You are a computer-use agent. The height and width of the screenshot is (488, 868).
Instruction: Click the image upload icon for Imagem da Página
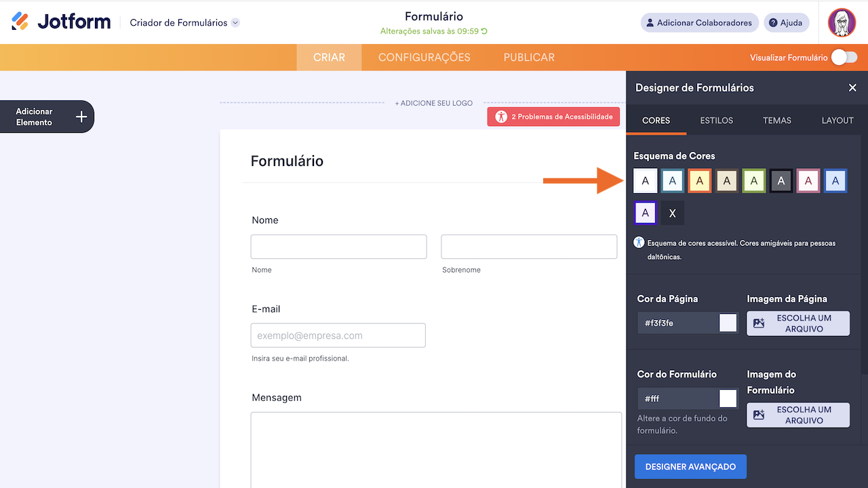click(x=759, y=323)
